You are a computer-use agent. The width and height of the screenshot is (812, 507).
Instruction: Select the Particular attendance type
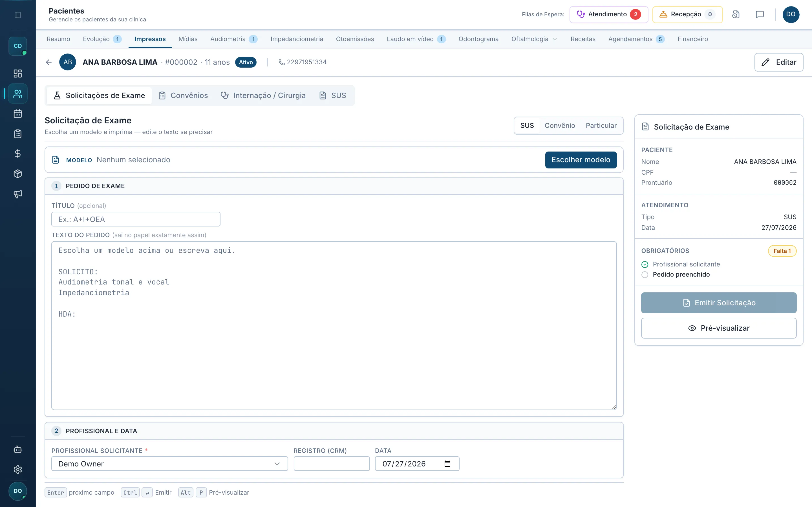coord(601,125)
